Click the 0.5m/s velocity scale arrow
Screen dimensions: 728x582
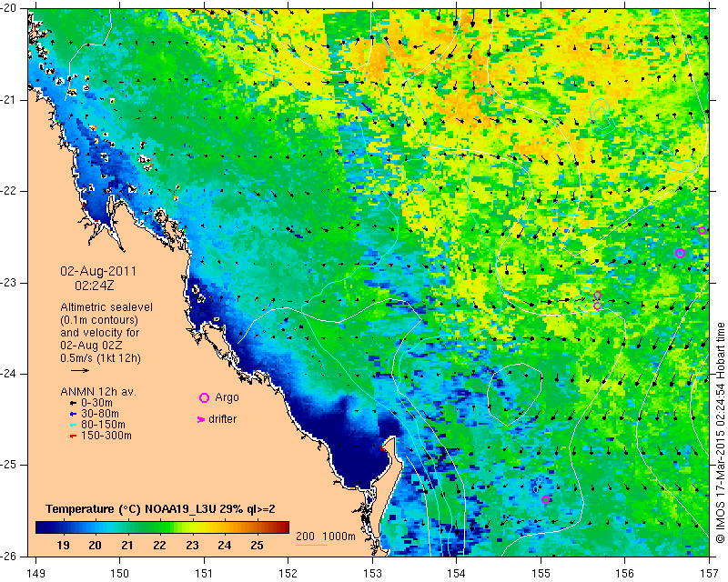click(80, 370)
